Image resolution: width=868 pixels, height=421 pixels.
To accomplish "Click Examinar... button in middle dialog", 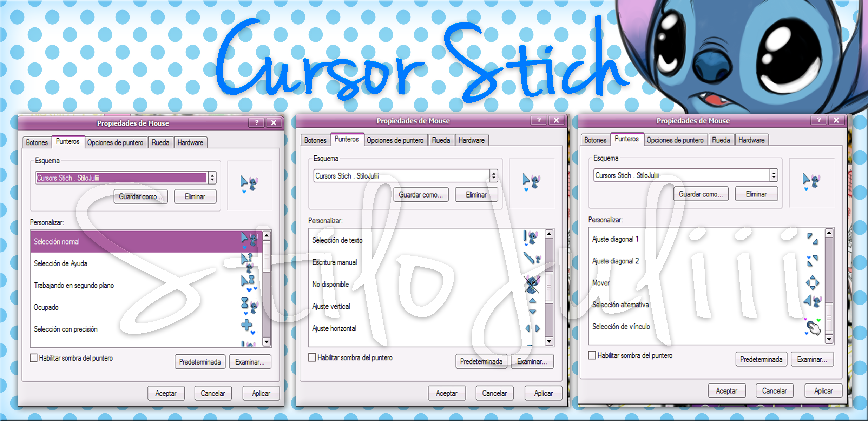I will pos(532,361).
